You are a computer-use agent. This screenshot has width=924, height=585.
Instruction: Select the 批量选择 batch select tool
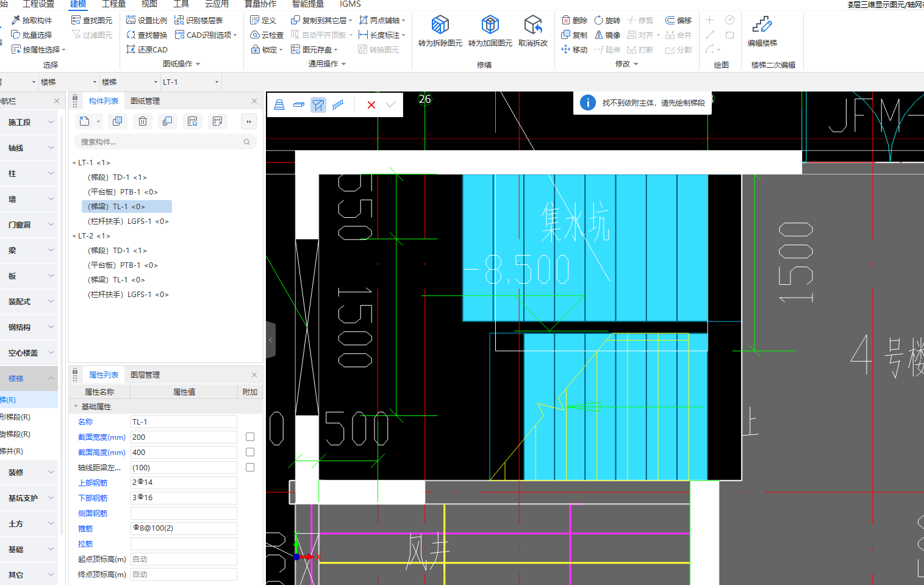pyautogui.click(x=32, y=35)
